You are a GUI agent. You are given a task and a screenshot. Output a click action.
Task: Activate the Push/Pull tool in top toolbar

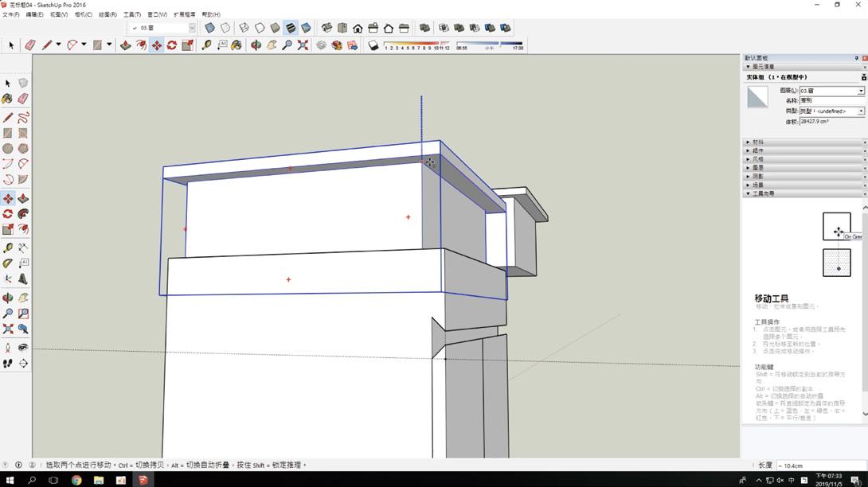[125, 45]
